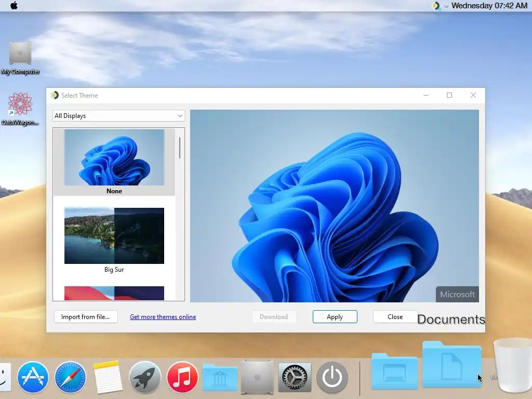532x399 pixels.
Task: Minimize the Select Theme window
Action: pos(426,96)
